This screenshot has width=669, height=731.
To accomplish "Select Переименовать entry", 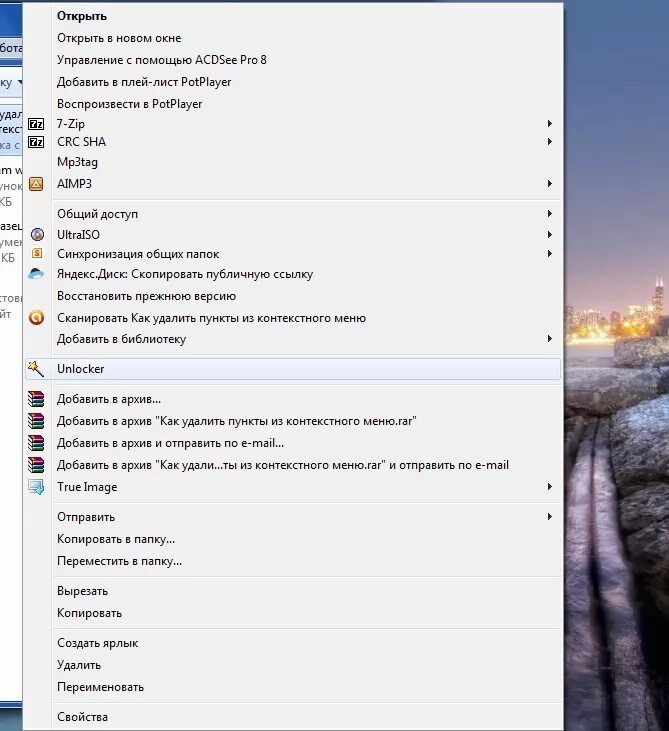I will pos(293,687).
